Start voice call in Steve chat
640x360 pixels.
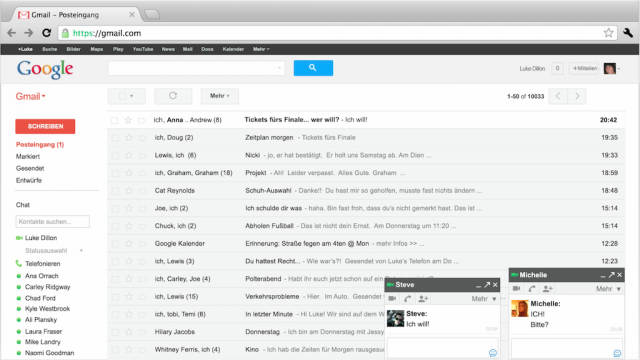[407, 299]
